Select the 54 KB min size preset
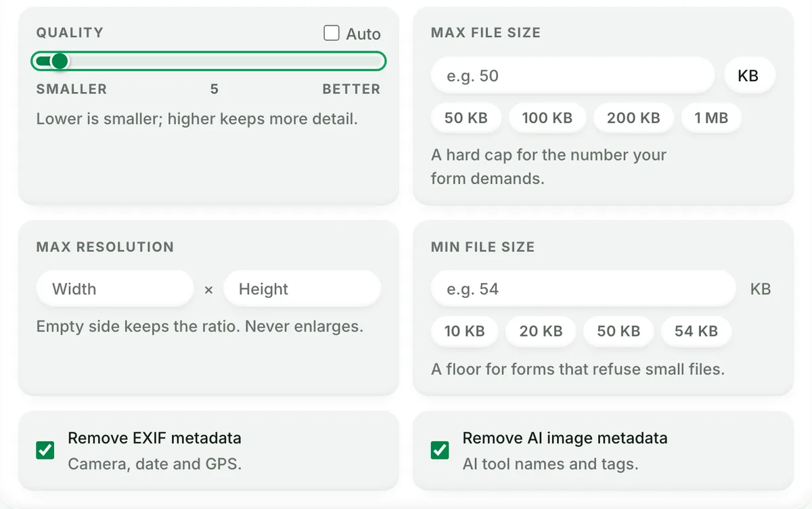This screenshot has height=509, width=812. [696, 332]
